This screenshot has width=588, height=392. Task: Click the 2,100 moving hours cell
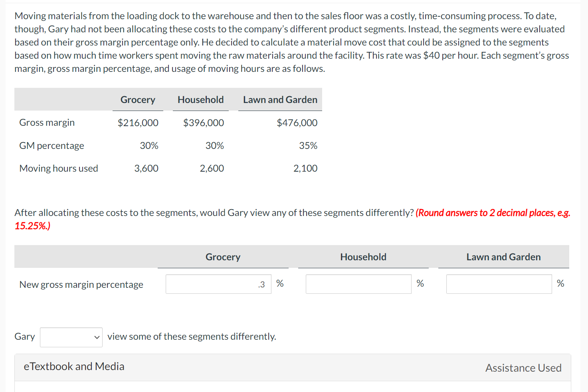coord(305,168)
